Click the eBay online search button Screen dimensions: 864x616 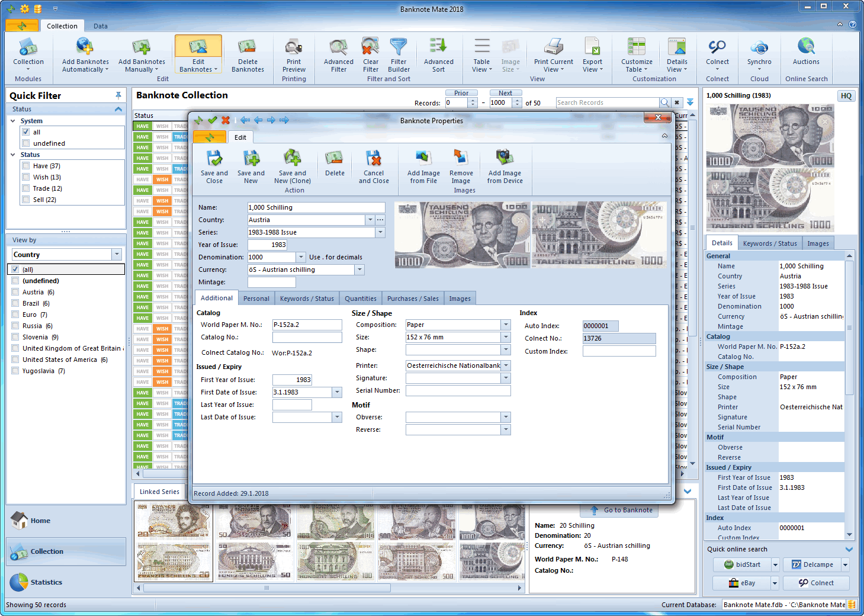(x=743, y=583)
